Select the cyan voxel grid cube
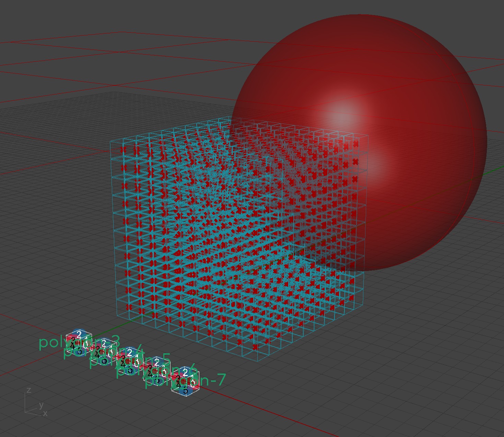Screen dimensions: 504x437 (239, 238)
